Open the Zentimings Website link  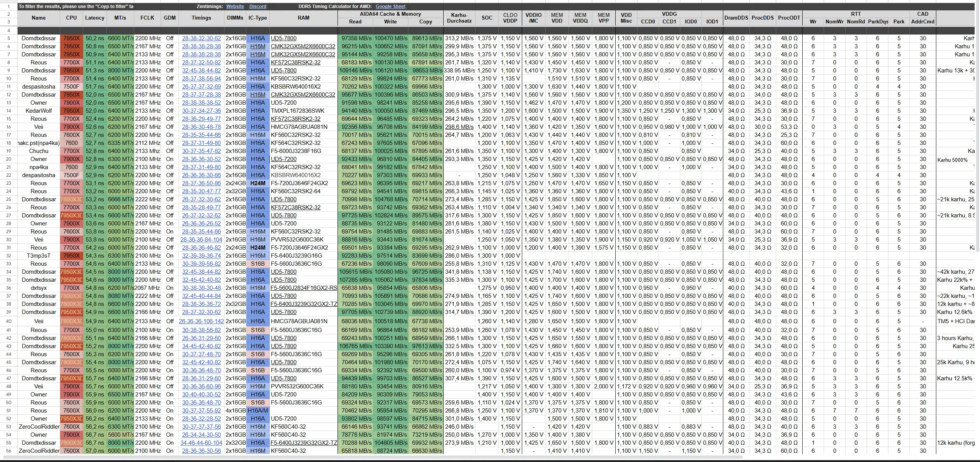[x=235, y=7]
